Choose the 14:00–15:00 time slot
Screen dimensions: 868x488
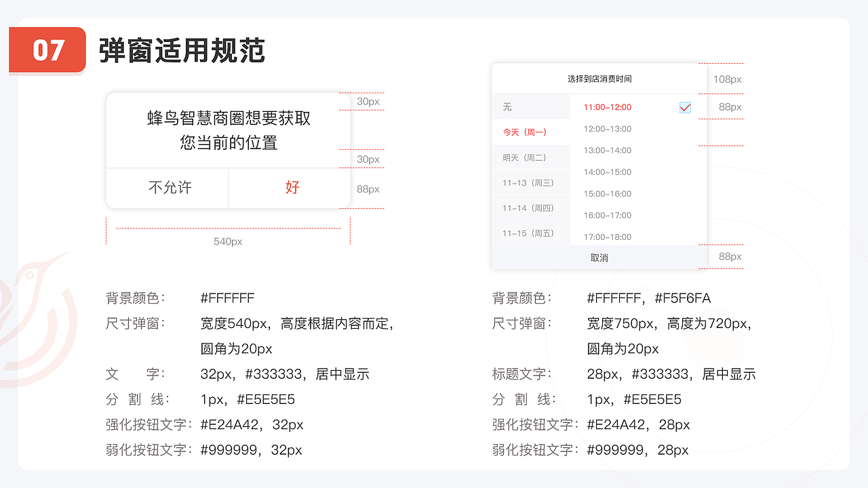click(610, 171)
